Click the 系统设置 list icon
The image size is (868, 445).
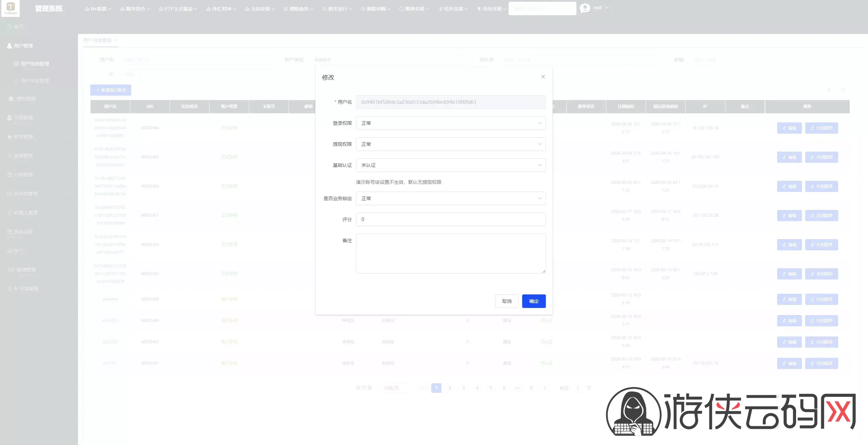(9, 232)
